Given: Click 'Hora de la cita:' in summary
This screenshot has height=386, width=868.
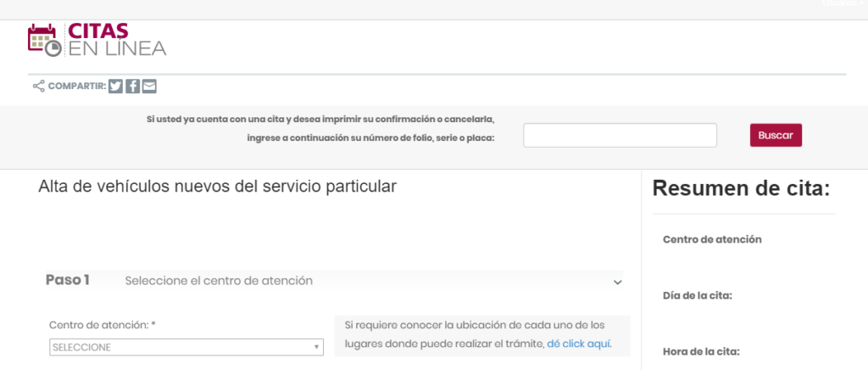Looking at the screenshot, I should point(701,352).
